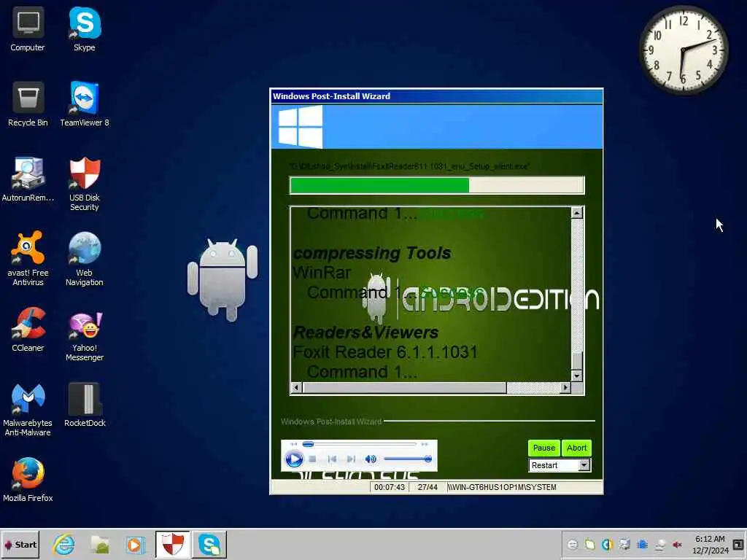Viewport: 747px width, 560px height.
Task: Click the 'Foxit Reader 6.1.1.1031' log entry
Action: click(385, 352)
